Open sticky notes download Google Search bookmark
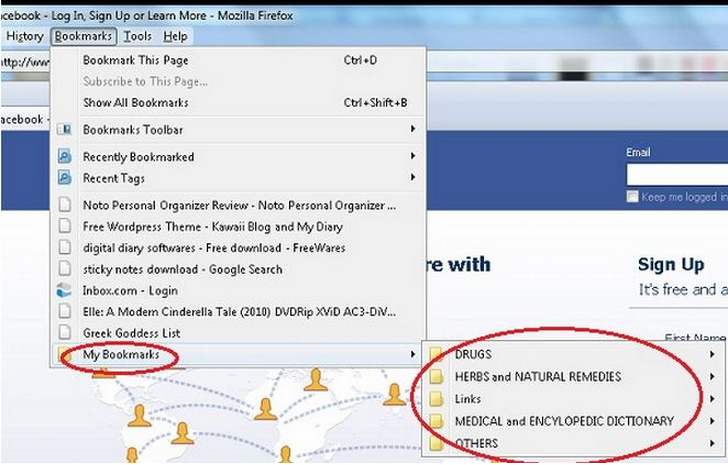Viewport: 728px width, 465px height. [238, 270]
